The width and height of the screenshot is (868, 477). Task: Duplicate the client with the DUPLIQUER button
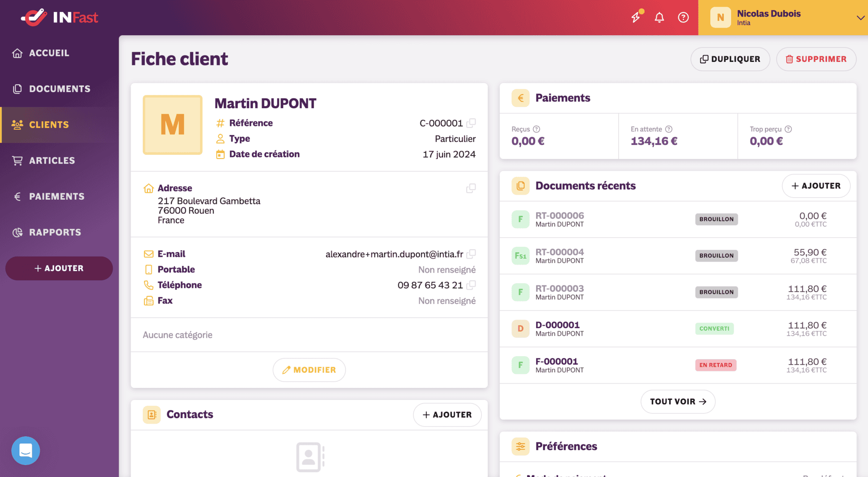(730, 59)
